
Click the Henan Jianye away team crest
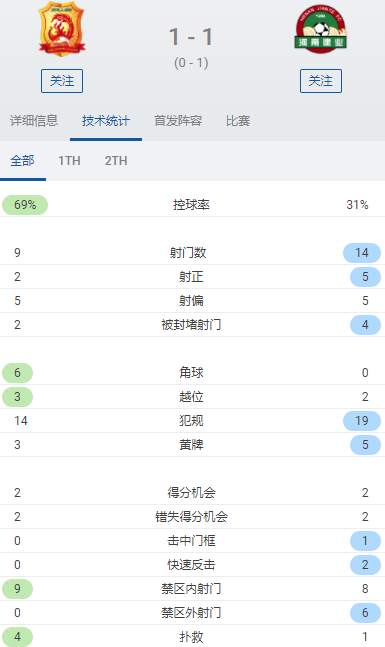pyautogui.click(x=321, y=29)
